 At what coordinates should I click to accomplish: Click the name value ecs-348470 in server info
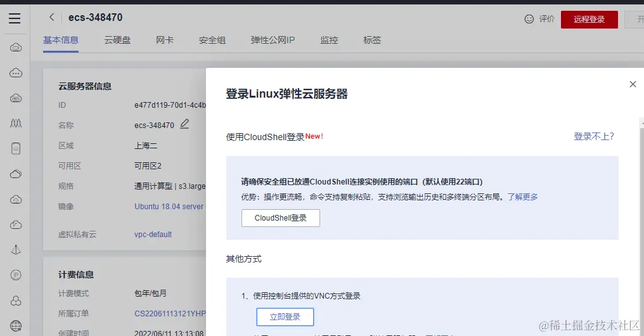pyautogui.click(x=154, y=126)
